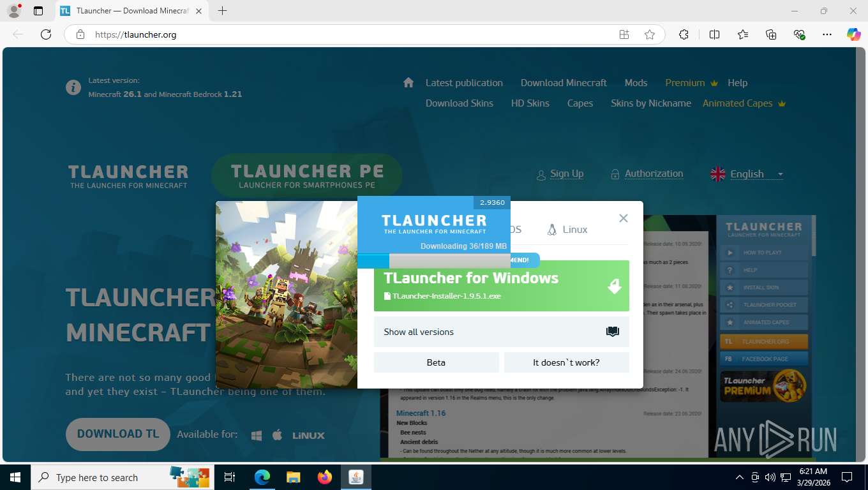Open the Download Minecraft menu item

[564, 83]
